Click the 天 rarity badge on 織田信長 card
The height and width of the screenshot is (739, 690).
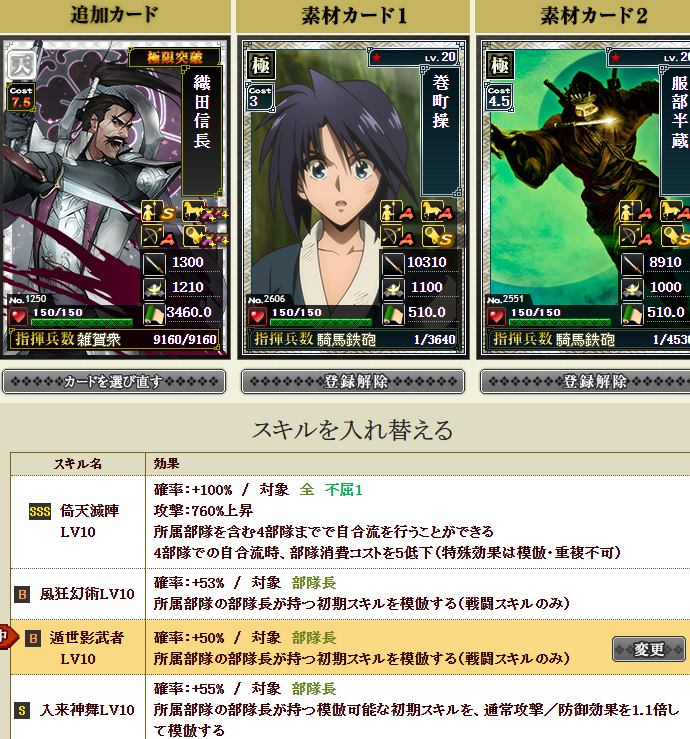tap(21, 64)
